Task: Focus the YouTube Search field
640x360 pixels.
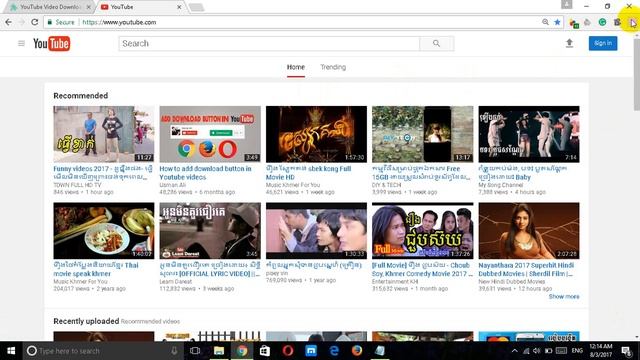Action: pyautogui.click(x=269, y=43)
